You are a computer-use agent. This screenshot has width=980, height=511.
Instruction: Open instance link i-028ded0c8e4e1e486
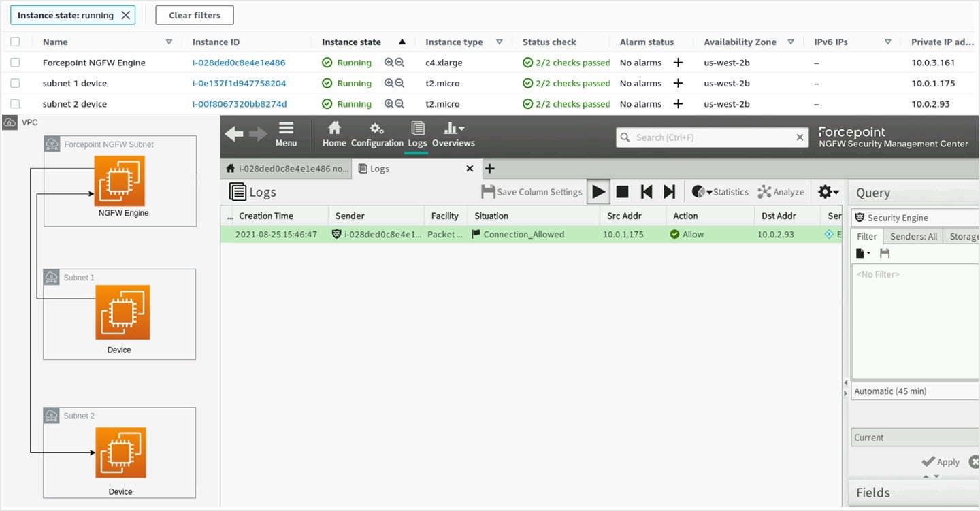pos(239,63)
